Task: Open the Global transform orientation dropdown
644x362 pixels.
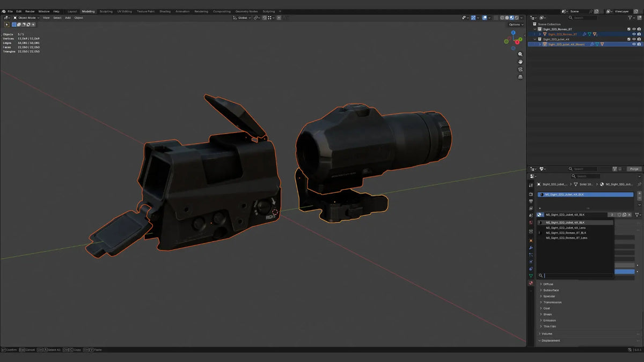Action: [243, 18]
